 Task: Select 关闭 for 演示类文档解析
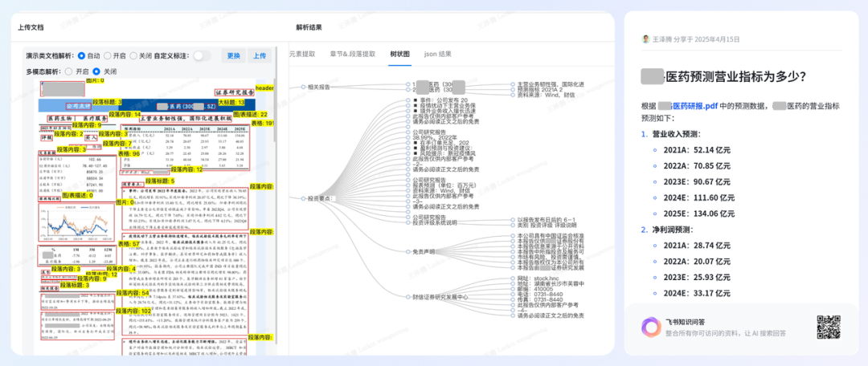(133, 56)
